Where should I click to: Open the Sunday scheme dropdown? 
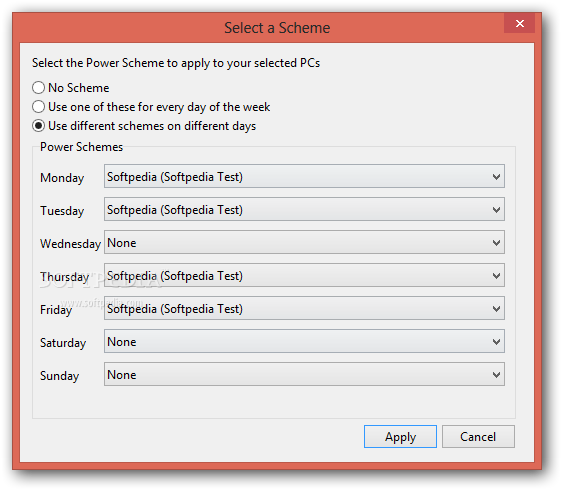click(x=304, y=374)
